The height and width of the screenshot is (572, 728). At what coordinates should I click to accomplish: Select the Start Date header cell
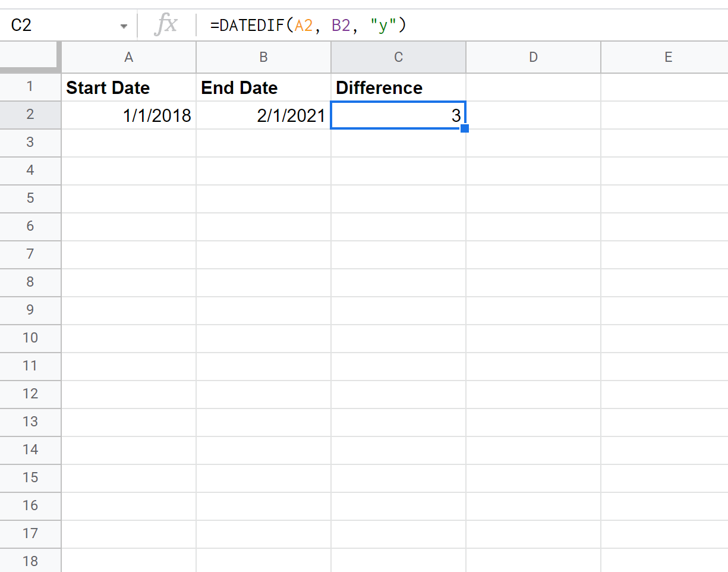point(128,87)
